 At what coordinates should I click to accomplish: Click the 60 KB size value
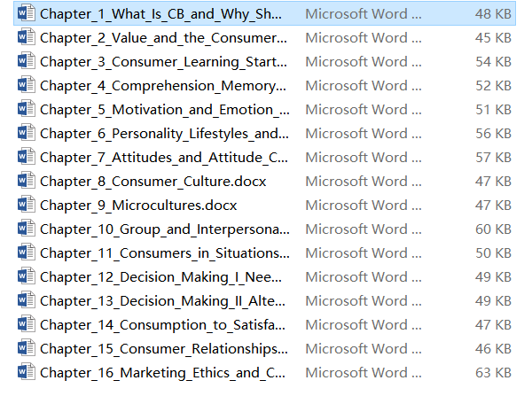coord(493,229)
